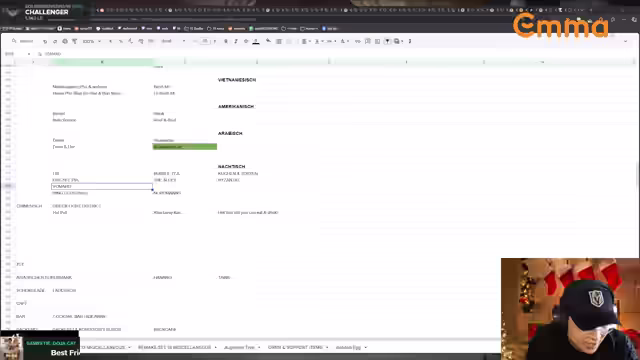The image size is (640, 360).
Task: Open the fill color picker
Action: click(268, 41)
